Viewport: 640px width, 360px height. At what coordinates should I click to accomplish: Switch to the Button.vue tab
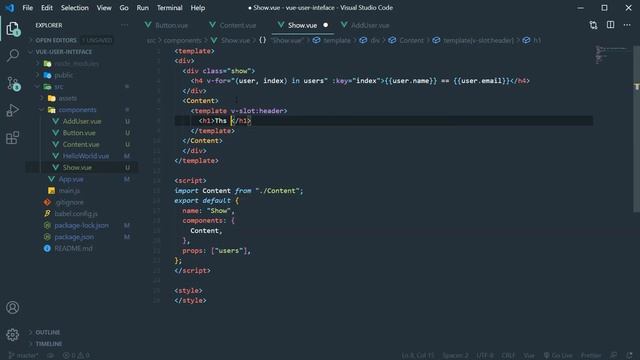(x=171, y=25)
